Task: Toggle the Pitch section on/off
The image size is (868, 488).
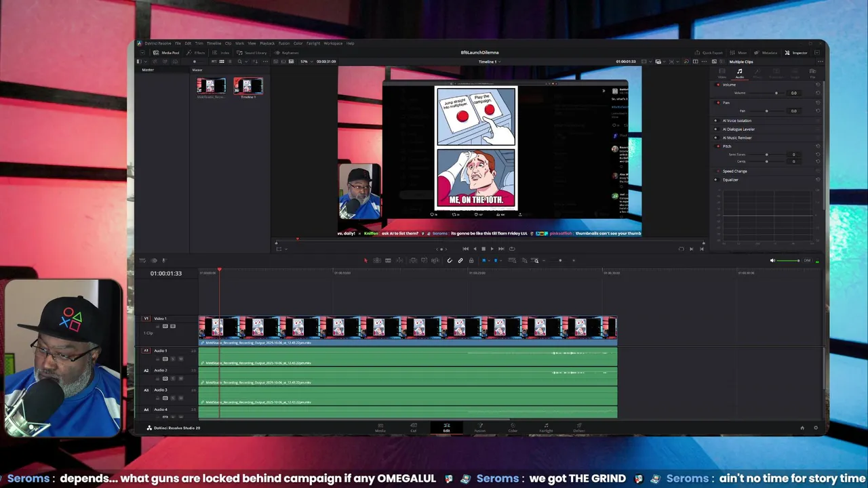Action: (x=717, y=146)
